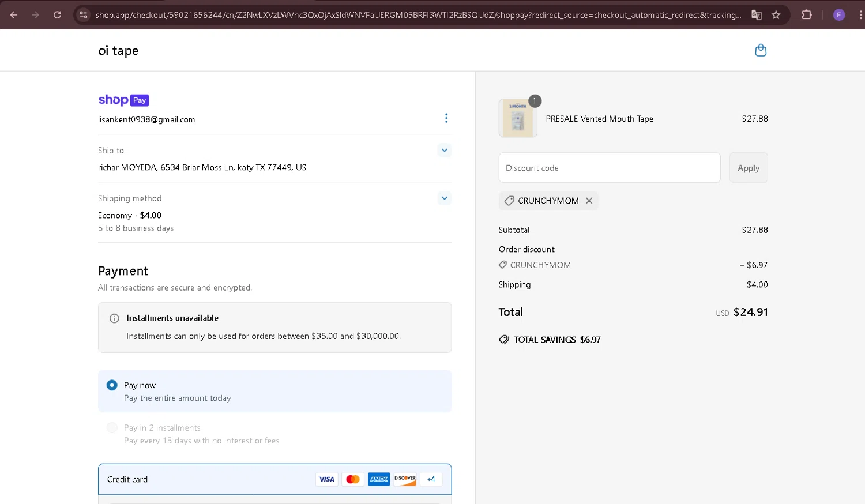Click the American Express logo
The image size is (865, 504).
click(379, 479)
